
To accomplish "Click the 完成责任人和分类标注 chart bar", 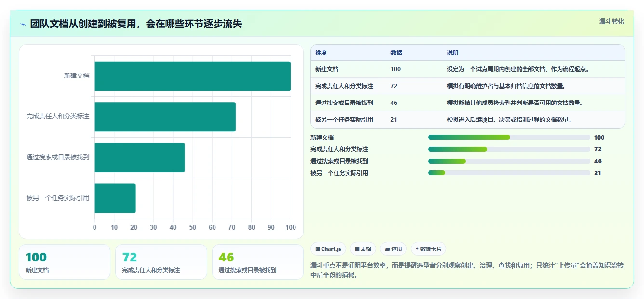I will (165, 117).
